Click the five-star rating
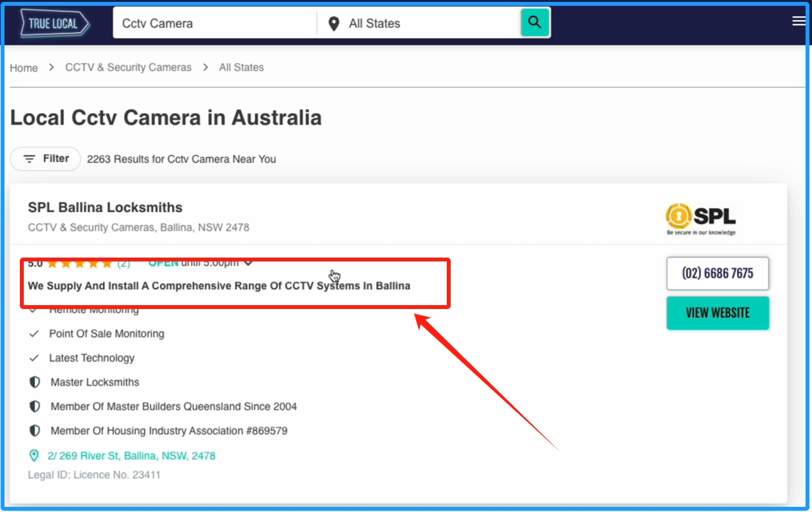This screenshot has height=512, width=812. 79,263
